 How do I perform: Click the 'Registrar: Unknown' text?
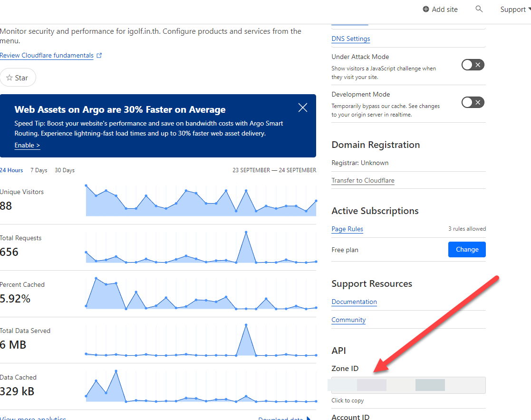[x=360, y=163]
